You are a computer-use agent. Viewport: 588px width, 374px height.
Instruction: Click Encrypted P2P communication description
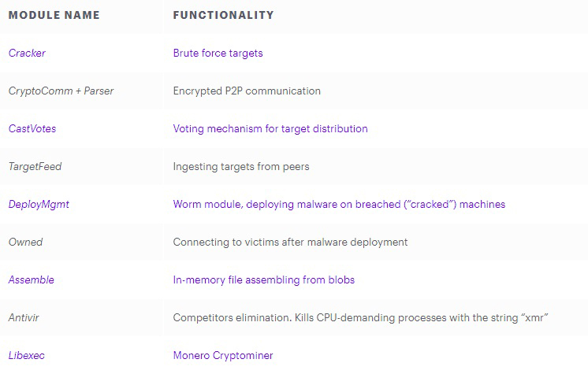[247, 91]
